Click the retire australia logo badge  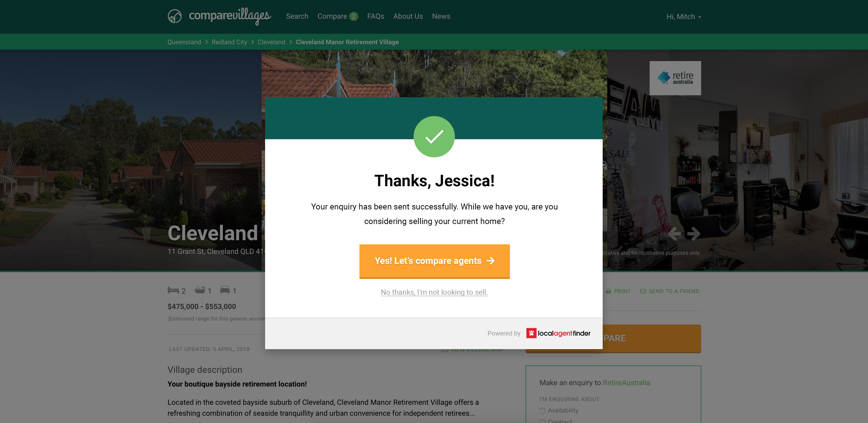pyautogui.click(x=675, y=78)
